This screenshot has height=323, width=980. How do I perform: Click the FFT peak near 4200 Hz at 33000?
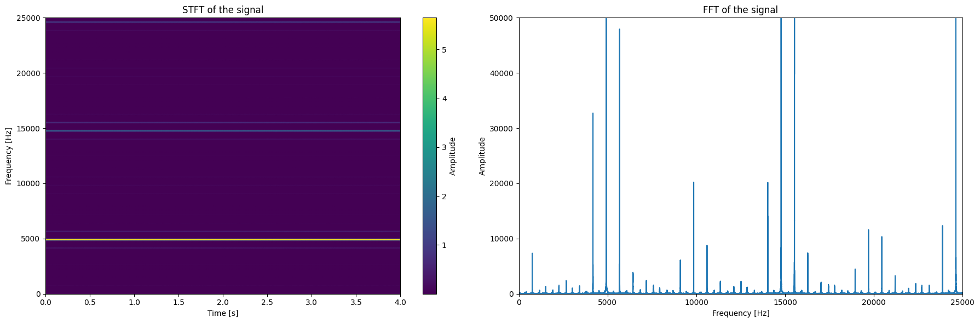pos(593,203)
